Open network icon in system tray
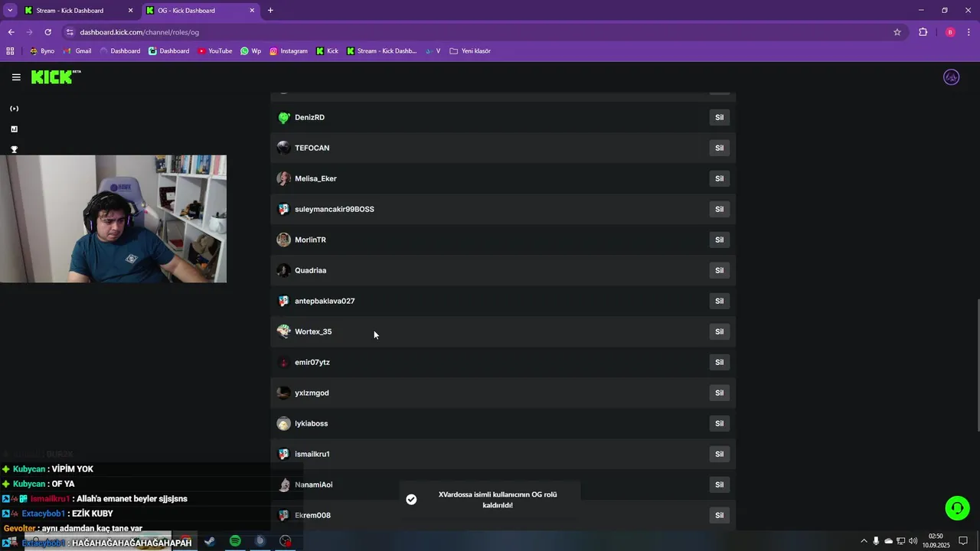Image resolution: width=980 pixels, height=551 pixels. pyautogui.click(x=900, y=541)
